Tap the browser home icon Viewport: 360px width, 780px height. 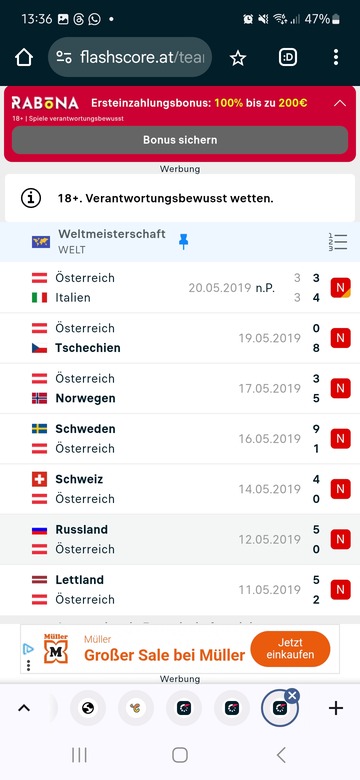pos(24,58)
